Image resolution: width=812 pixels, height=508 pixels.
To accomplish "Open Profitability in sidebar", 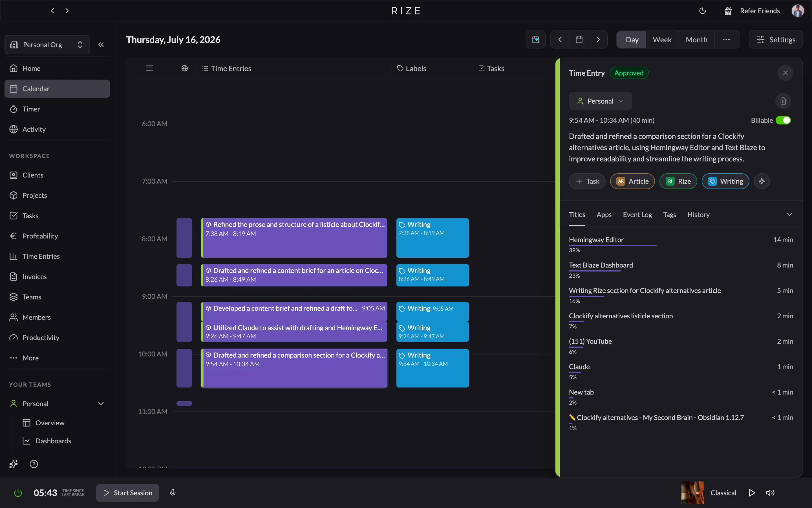I will pyautogui.click(x=57, y=236).
